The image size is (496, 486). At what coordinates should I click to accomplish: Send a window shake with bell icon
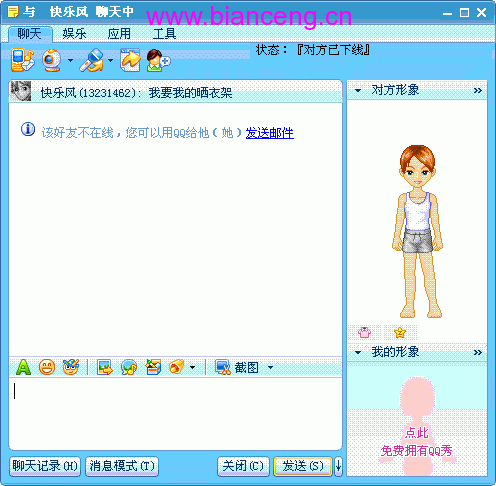tap(176, 367)
